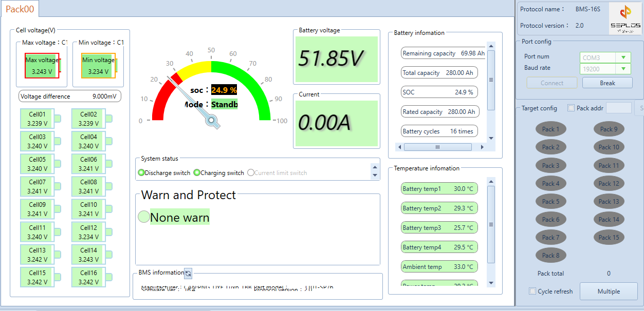
Task: Select Pack 11 target
Action: [x=609, y=165]
